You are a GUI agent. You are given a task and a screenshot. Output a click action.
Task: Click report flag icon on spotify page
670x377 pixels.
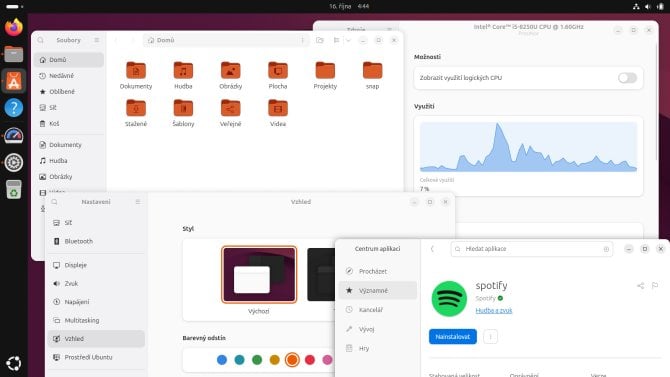point(655,286)
